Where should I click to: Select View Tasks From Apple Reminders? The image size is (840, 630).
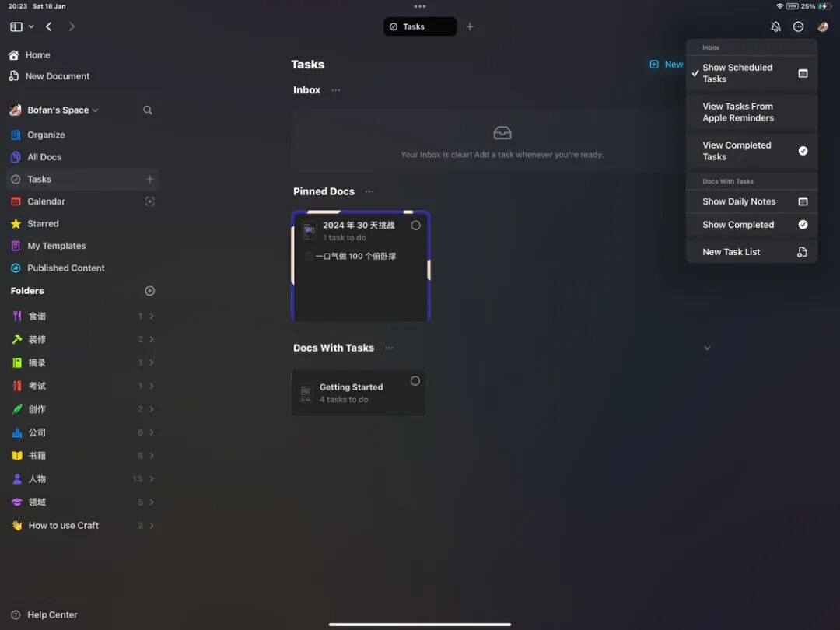751,113
